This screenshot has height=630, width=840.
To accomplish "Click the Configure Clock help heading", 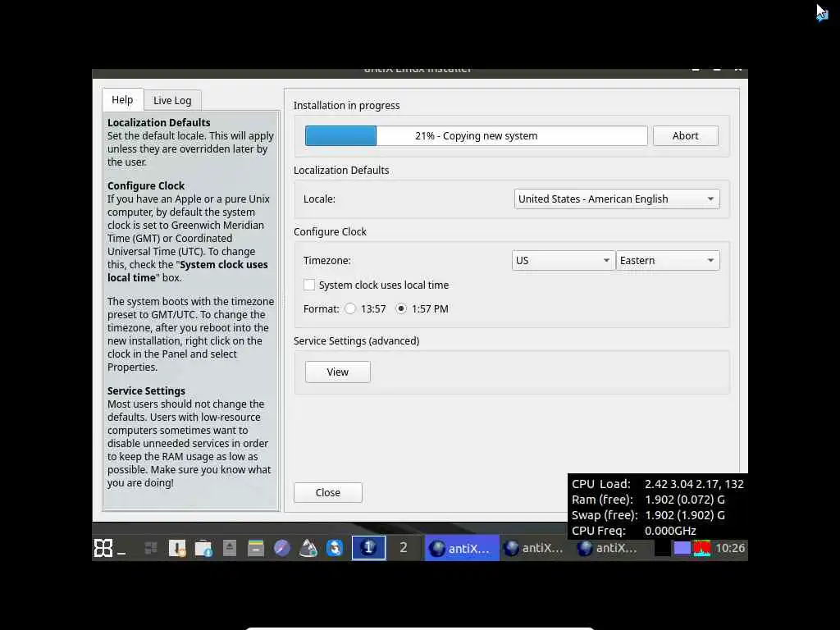I will click(146, 186).
